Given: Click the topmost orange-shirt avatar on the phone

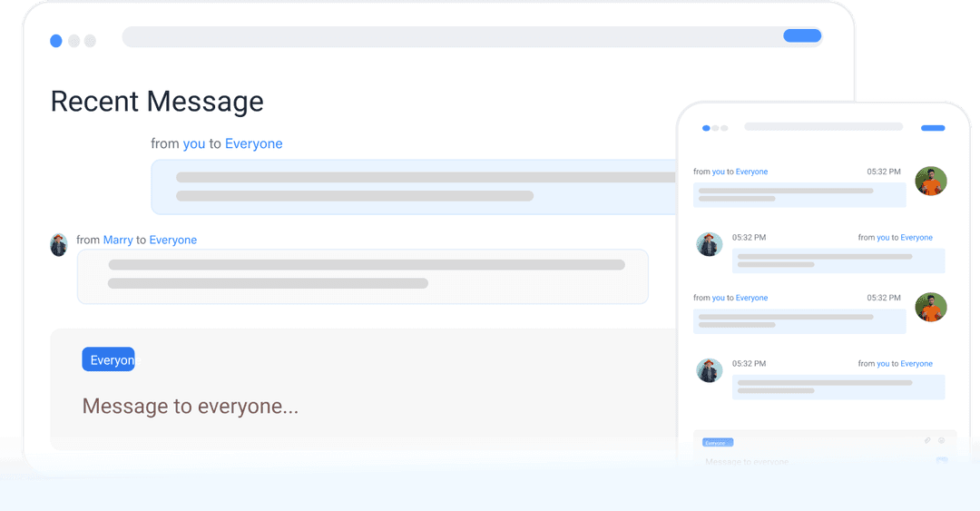Looking at the screenshot, I should (x=930, y=182).
